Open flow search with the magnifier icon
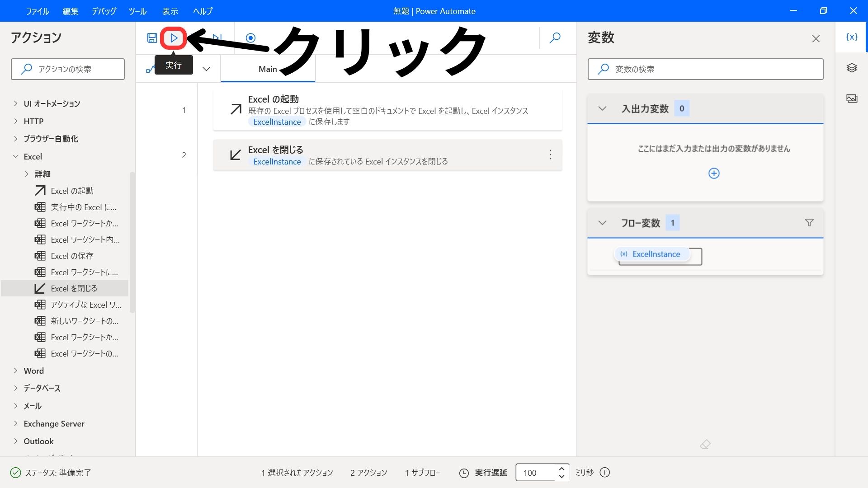 (x=555, y=38)
